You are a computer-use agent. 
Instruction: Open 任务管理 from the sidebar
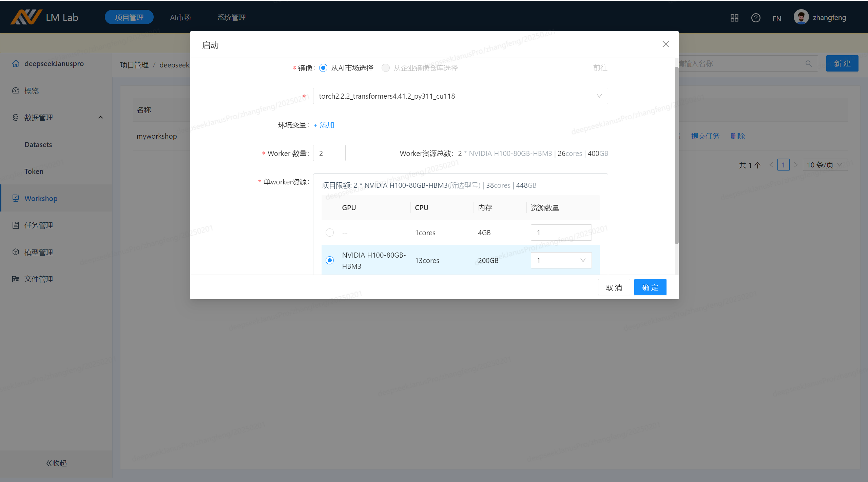[38, 225]
